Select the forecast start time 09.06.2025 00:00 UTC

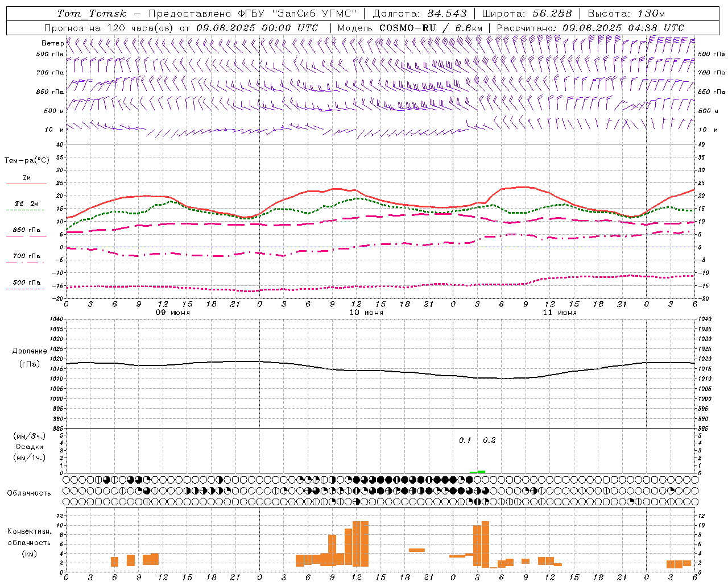click(x=257, y=28)
